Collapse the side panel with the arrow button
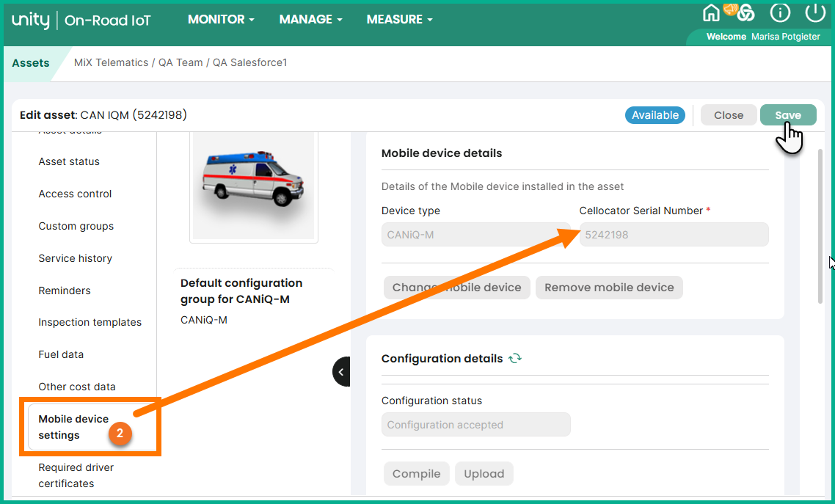This screenshot has width=835, height=504. coord(341,372)
